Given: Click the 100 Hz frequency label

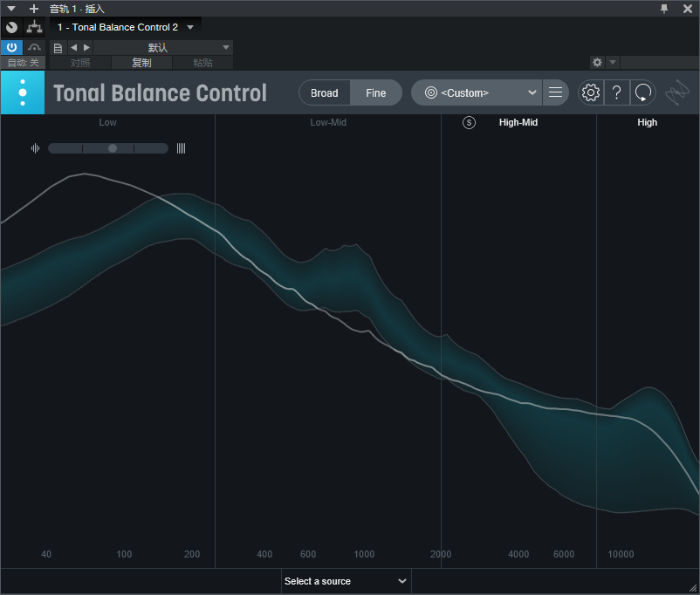Looking at the screenshot, I should [124, 554].
